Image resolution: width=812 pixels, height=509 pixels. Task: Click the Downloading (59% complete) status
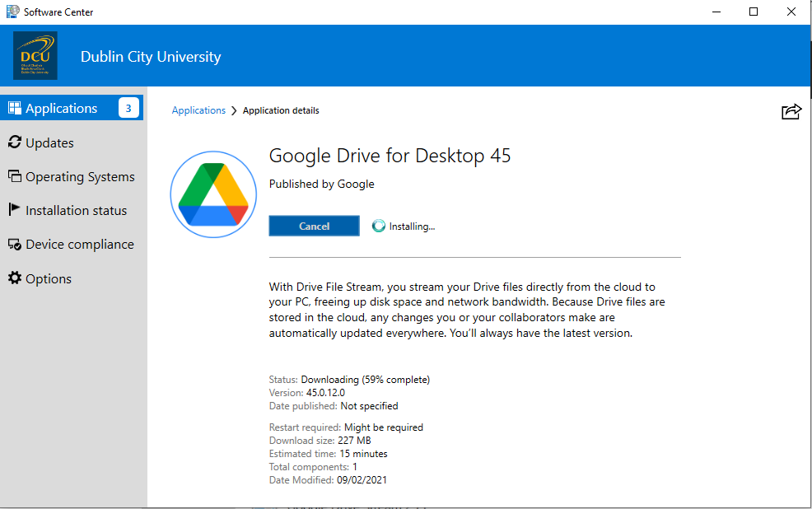pos(365,380)
